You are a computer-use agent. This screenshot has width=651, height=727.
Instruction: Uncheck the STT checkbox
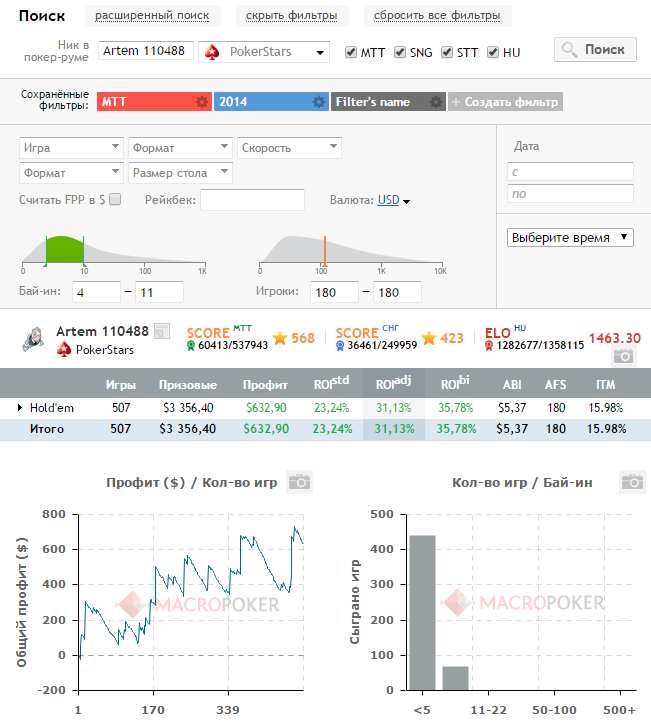447,52
